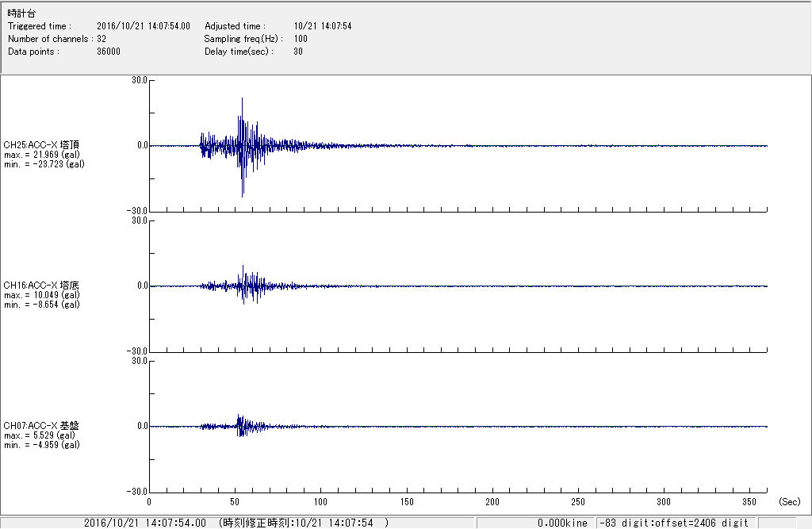Screen dimensions: 812x529
Task: Click the Delay time value 30
Action: pos(298,52)
